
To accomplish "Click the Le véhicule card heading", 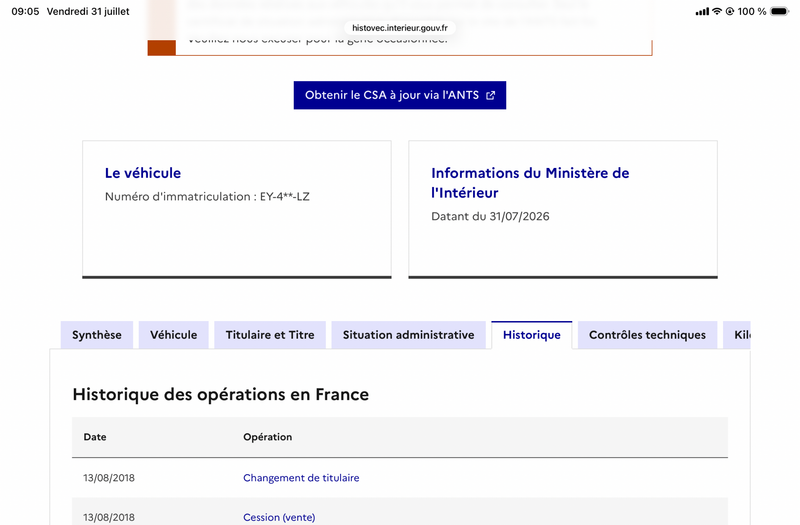I will click(x=143, y=173).
